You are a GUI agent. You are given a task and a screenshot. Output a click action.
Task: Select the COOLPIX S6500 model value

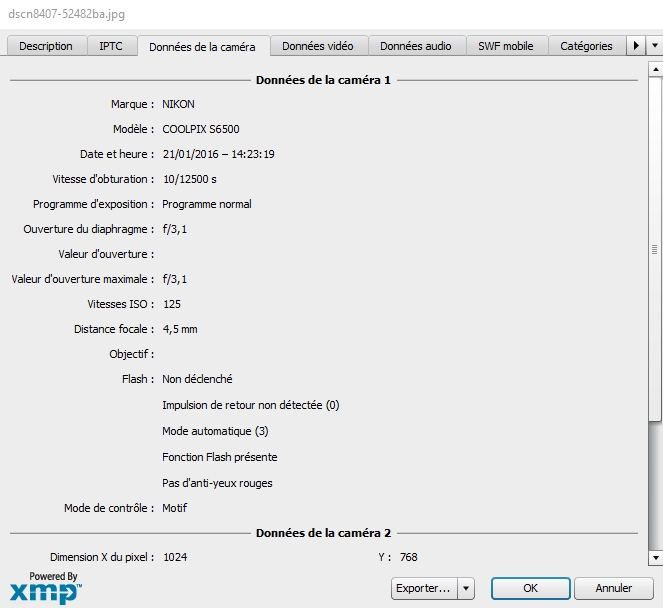pyautogui.click(x=201, y=129)
